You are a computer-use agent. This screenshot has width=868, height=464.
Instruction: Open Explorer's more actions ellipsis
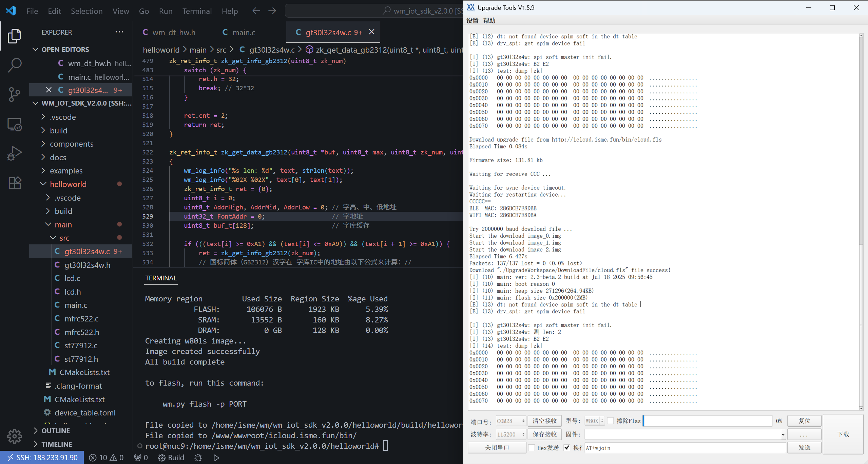click(x=119, y=32)
